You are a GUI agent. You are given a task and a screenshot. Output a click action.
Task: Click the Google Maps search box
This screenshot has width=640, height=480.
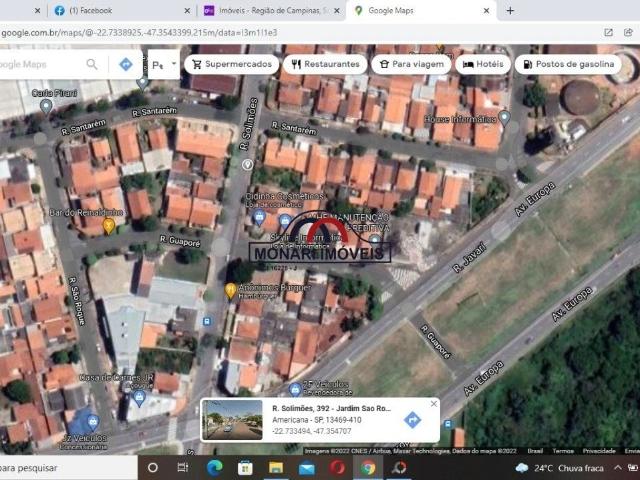pyautogui.click(x=41, y=64)
